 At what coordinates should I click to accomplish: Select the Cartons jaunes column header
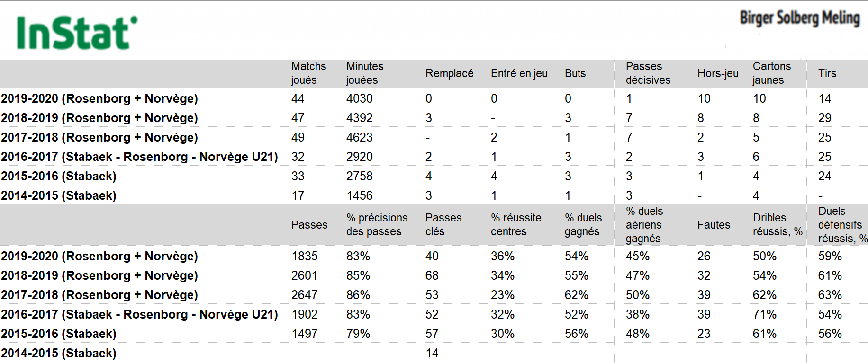click(771, 73)
